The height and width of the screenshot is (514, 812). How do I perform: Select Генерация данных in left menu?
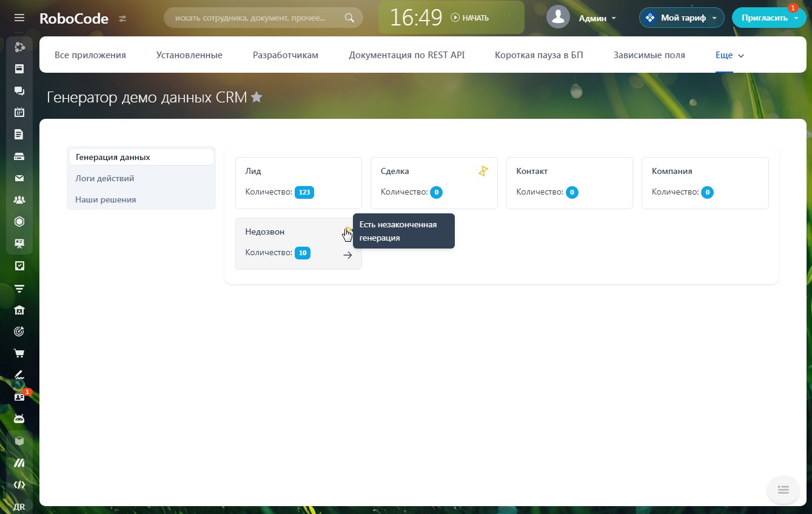pos(141,157)
